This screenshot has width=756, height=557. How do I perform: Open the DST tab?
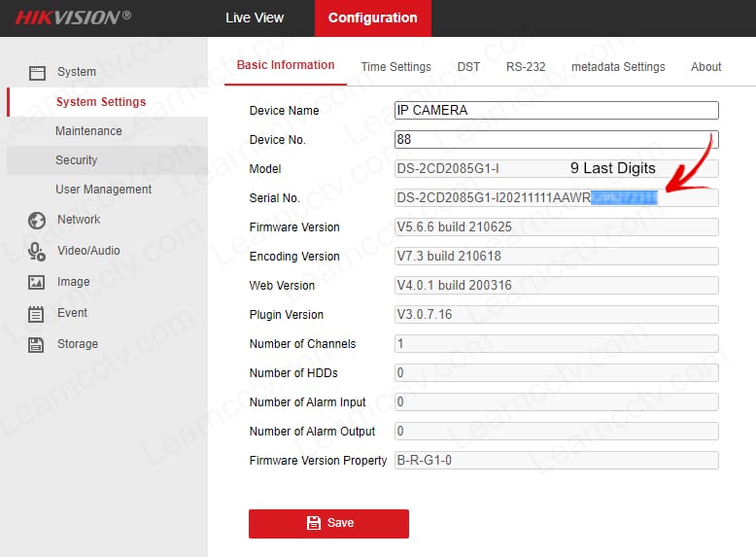(468, 67)
